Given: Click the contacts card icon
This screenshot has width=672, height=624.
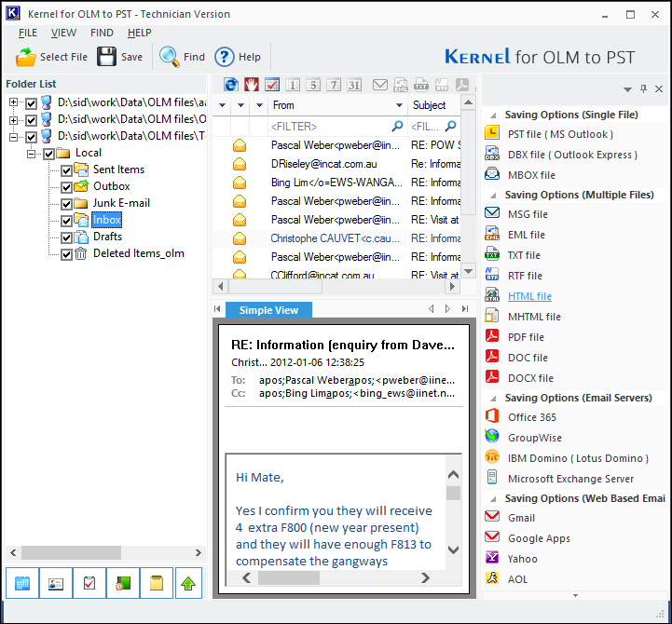Looking at the screenshot, I should [56, 584].
